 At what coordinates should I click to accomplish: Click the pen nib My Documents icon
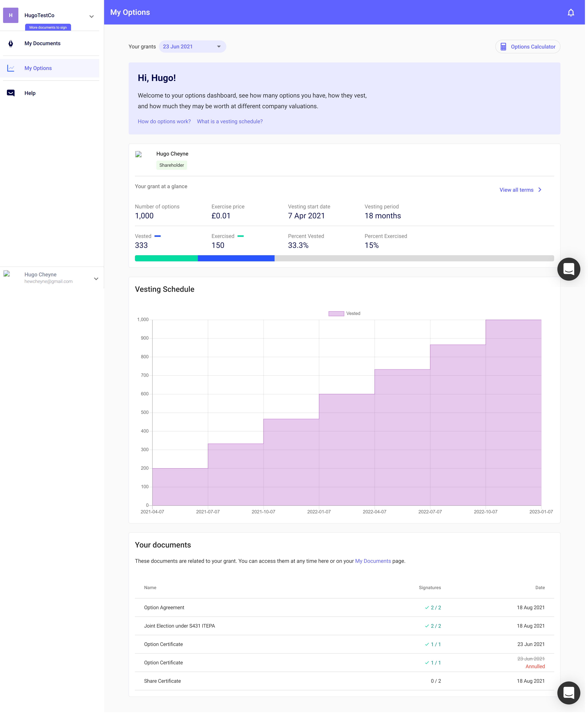point(11,44)
